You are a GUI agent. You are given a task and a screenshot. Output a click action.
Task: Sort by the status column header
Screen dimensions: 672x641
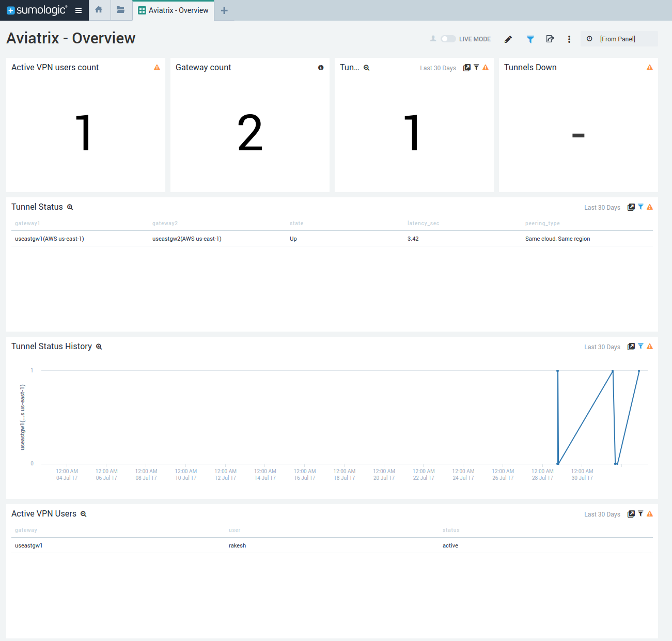point(451,530)
